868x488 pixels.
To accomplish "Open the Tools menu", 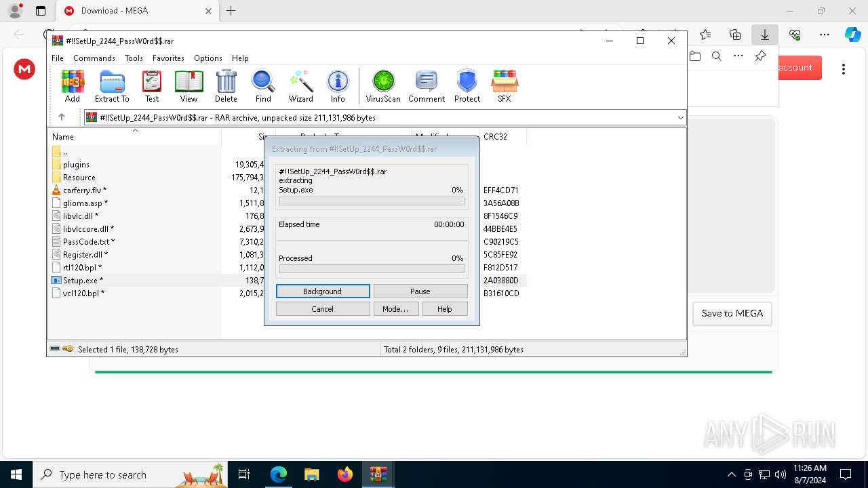I will [x=134, y=58].
